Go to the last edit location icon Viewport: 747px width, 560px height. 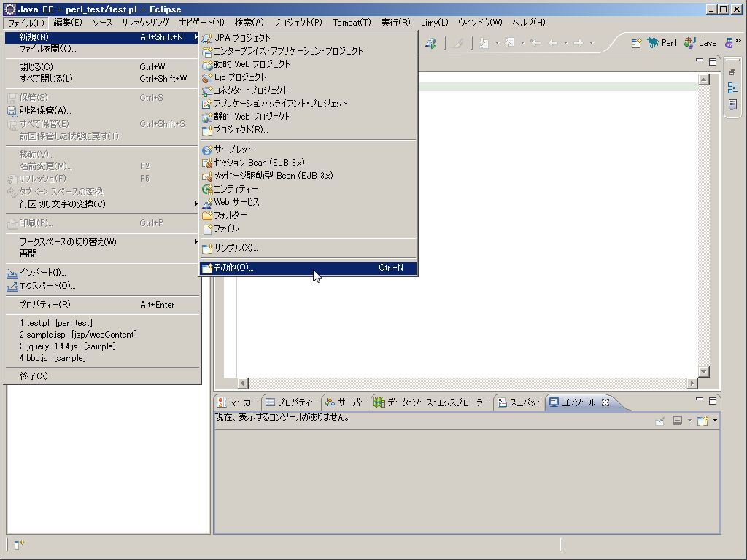click(x=535, y=43)
